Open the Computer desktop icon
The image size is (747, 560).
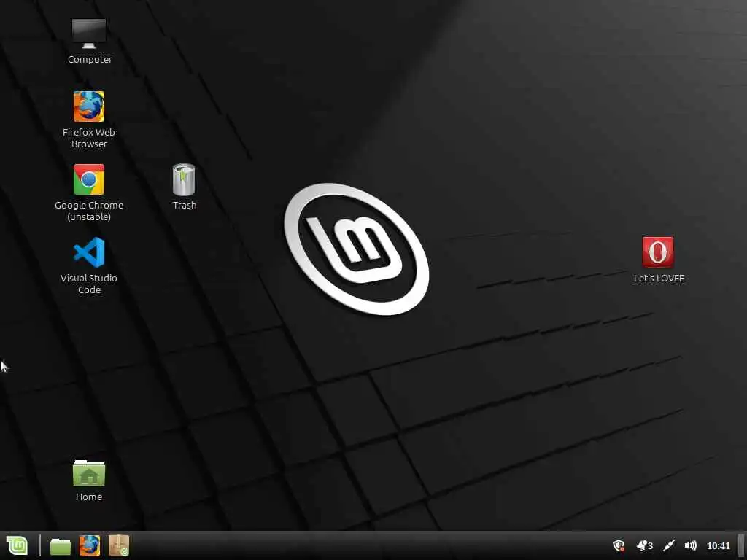(89, 34)
